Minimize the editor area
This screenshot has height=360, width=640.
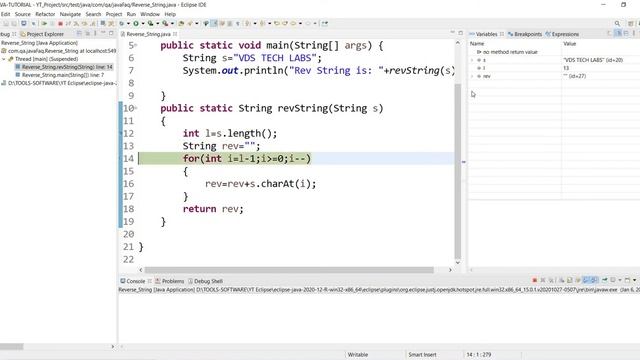click(452, 33)
